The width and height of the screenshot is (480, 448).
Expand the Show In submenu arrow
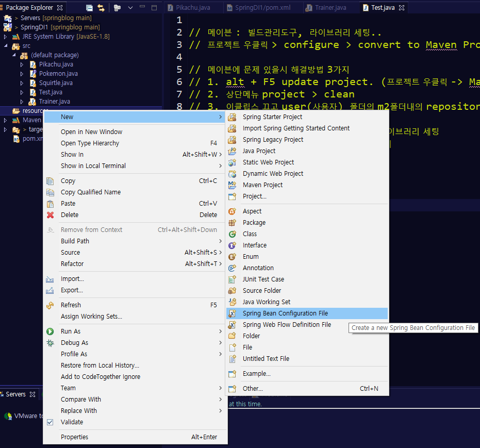click(221, 155)
